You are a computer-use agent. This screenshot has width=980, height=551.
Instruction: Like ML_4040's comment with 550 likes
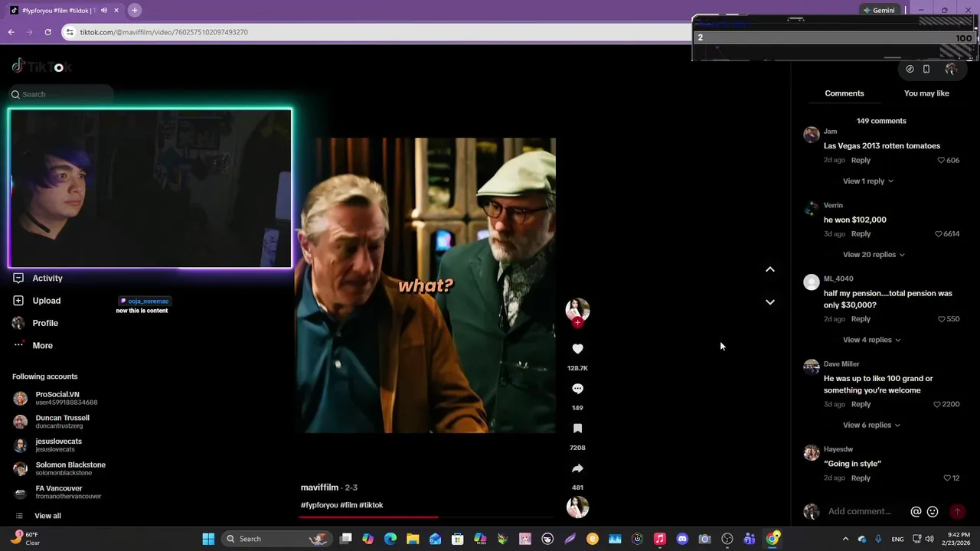point(941,319)
